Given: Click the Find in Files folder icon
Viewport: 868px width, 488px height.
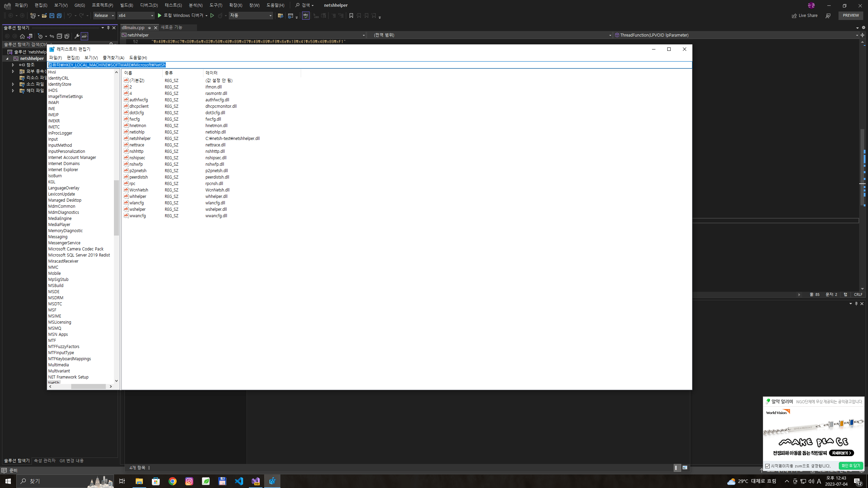Looking at the screenshot, I should click(x=280, y=16).
